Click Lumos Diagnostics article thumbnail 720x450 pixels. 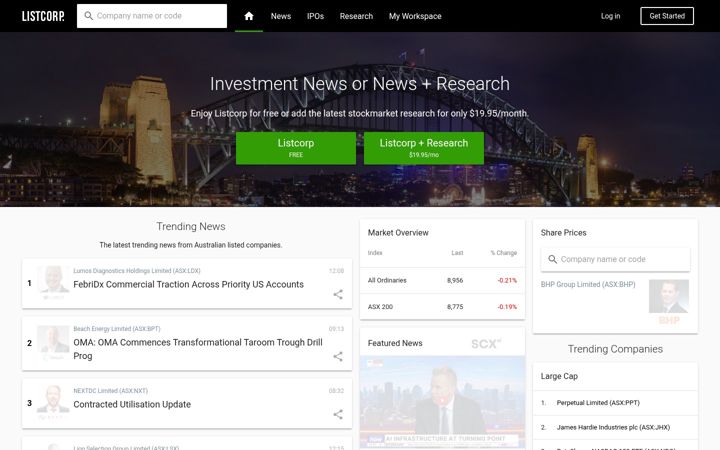coord(53,282)
